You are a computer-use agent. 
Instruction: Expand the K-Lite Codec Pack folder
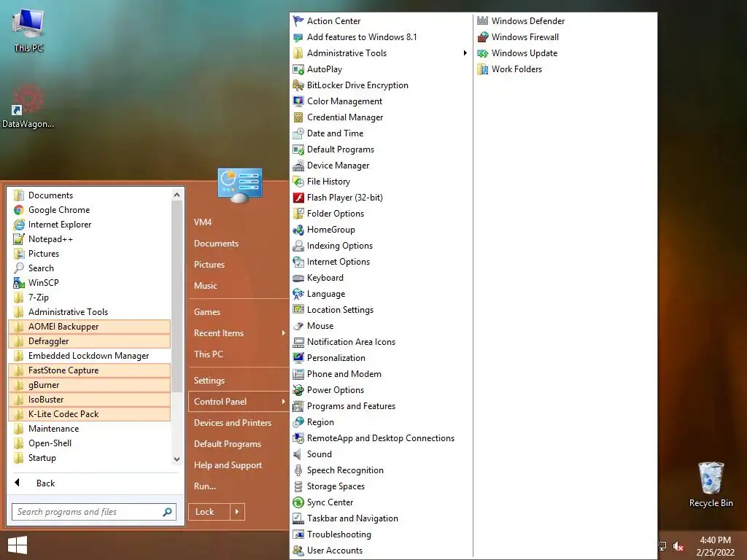pos(90,414)
